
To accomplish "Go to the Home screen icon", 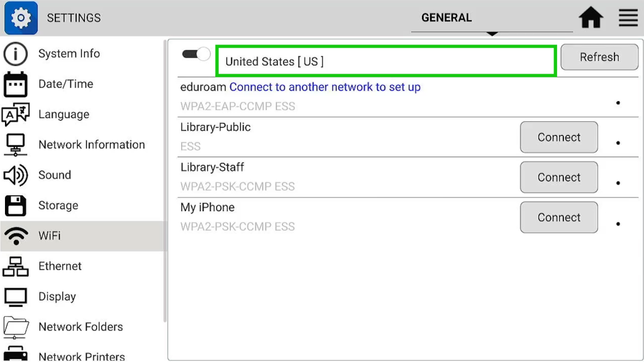I will pyautogui.click(x=591, y=18).
